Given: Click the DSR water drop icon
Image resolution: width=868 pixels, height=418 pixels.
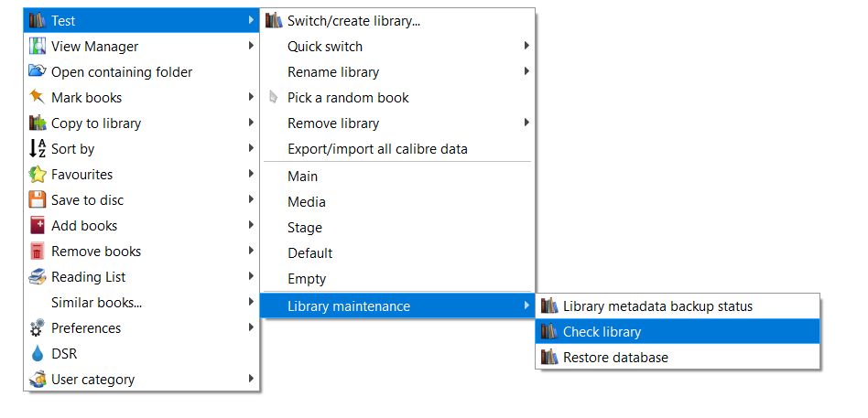Looking at the screenshot, I should tap(38, 354).
